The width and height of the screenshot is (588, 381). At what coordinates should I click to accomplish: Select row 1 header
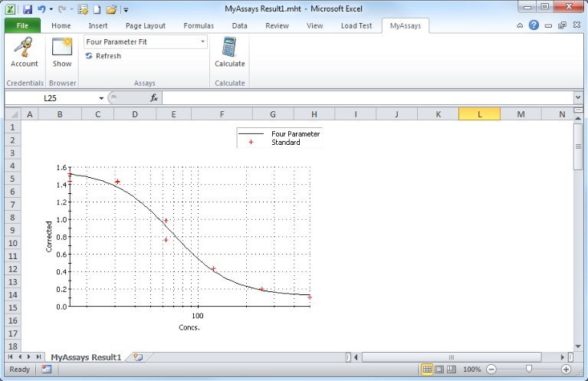click(13, 127)
